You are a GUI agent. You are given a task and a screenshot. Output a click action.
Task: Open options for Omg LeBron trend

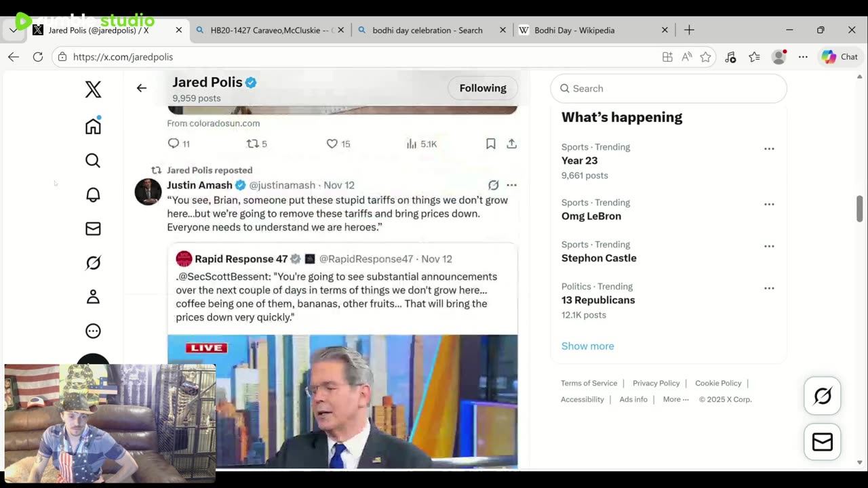click(769, 204)
